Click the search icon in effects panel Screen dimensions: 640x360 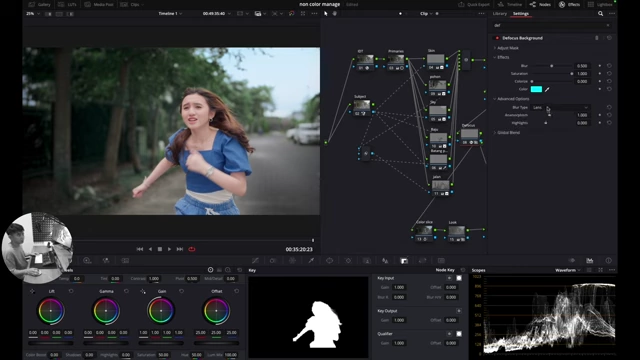pyautogui.click(x=600, y=13)
